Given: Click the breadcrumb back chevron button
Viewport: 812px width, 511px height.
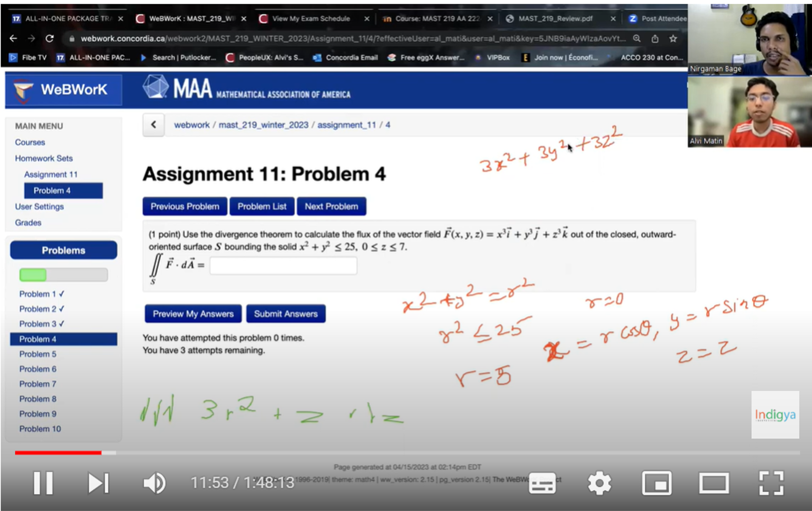Looking at the screenshot, I should point(154,125).
